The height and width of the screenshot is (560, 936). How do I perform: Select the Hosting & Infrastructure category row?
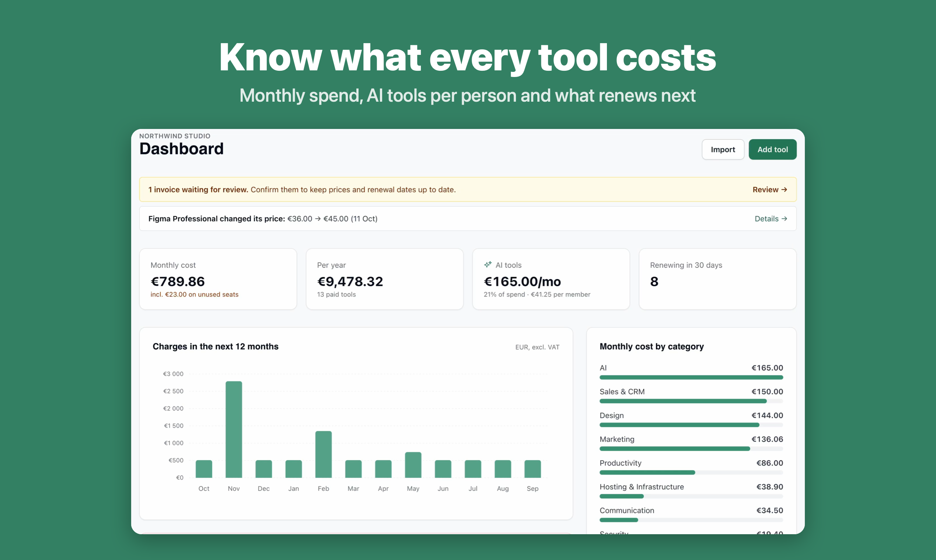click(691, 492)
